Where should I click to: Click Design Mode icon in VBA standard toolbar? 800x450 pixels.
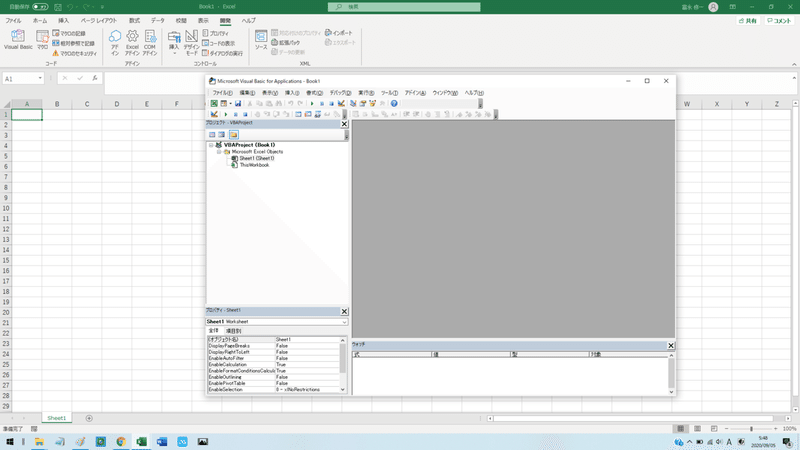341,104
